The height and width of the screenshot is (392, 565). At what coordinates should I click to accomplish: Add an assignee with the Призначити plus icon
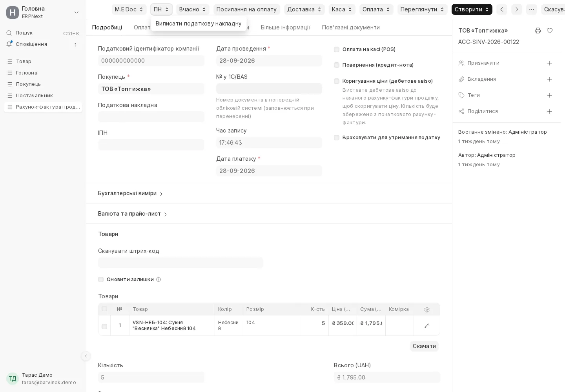point(550,63)
